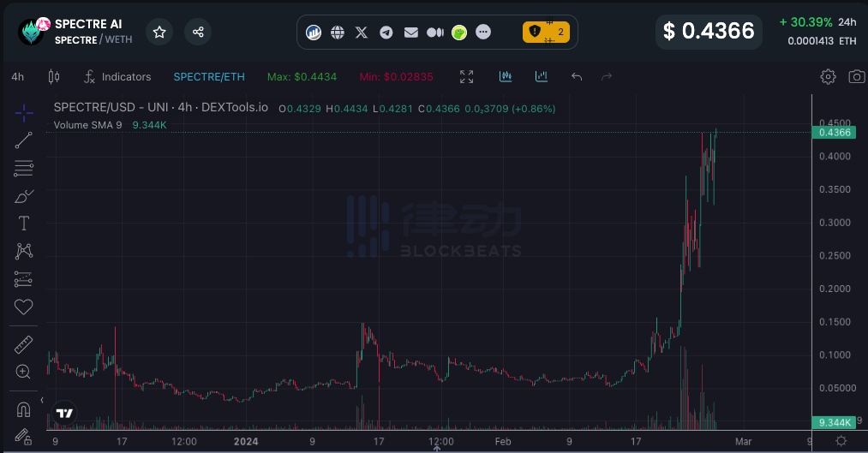
Task: Click the 9.344K volume axis label
Action: pyautogui.click(x=835, y=422)
